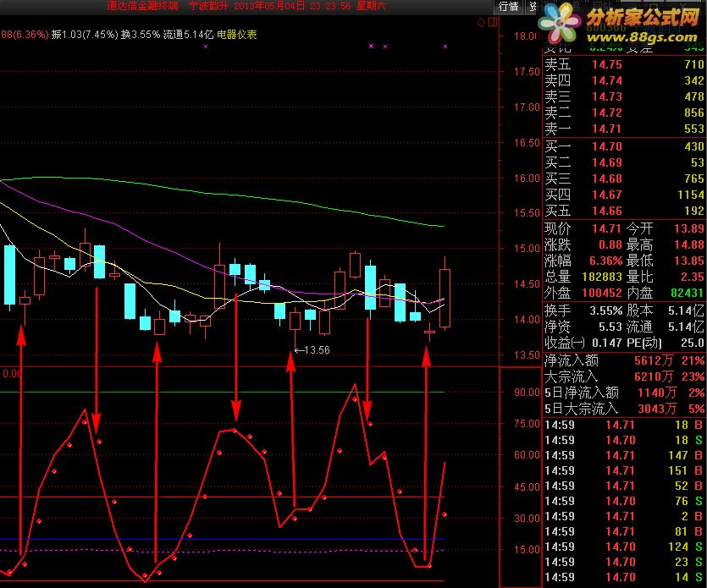707x588 pixels.
Task: Click the 16.00 price axis label
Action: pyautogui.click(x=526, y=178)
